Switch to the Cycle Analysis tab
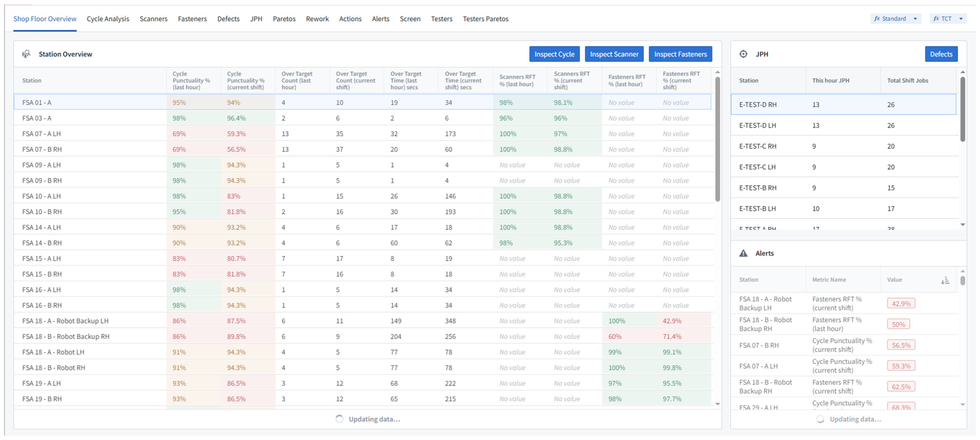Image resolution: width=980 pixels, height=440 pixels. click(108, 19)
